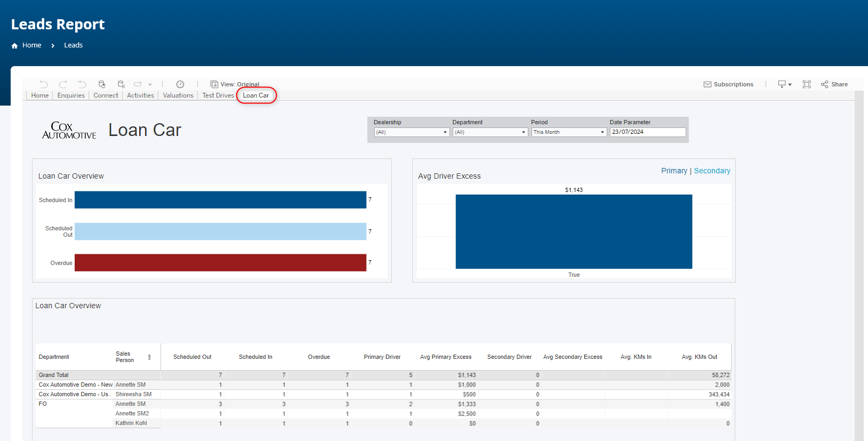The image size is (868, 441).
Task: Switch to the Home tab
Action: tap(40, 95)
